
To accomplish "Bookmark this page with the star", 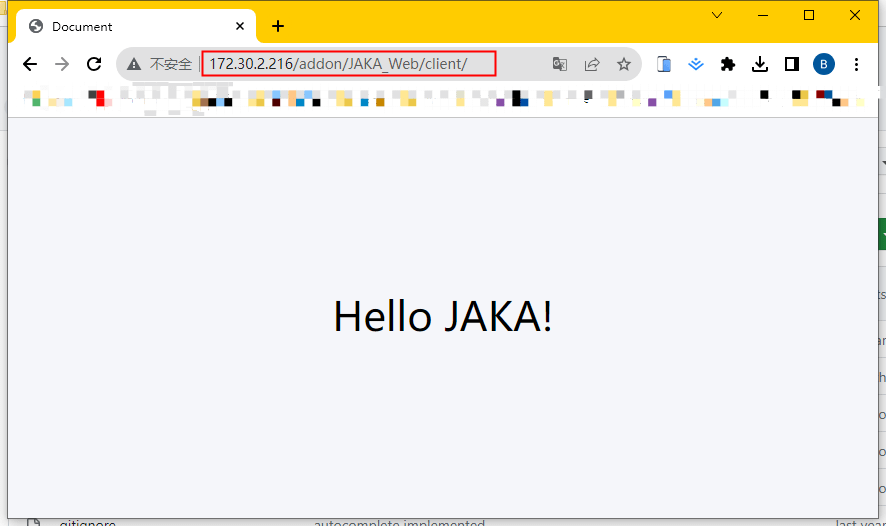I will (624, 64).
